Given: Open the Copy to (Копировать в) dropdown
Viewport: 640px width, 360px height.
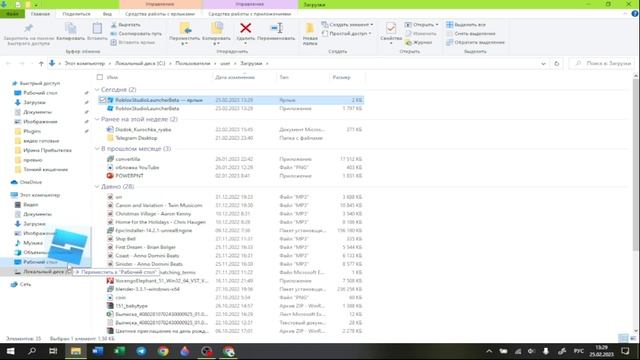Looking at the screenshot, I should coord(216,43).
